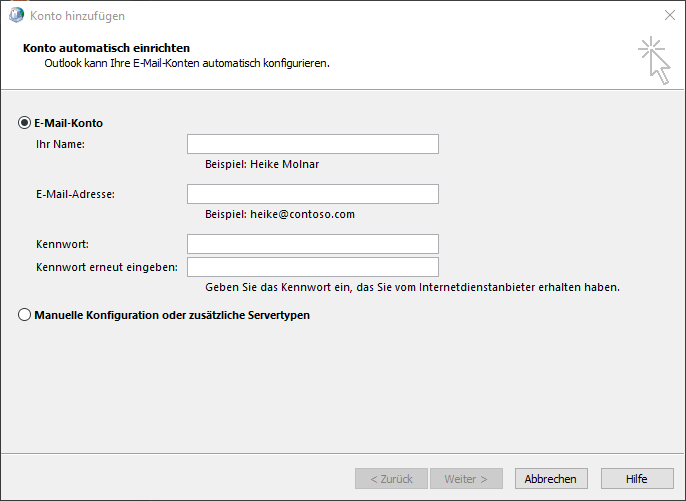Click into the E-Mail-Adresse text box
The height and width of the screenshot is (501, 686).
(312, 194)
